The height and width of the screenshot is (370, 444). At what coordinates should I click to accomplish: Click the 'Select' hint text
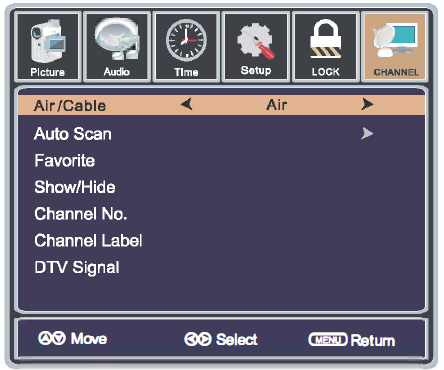pyautogui.click(x=237, y=340)
